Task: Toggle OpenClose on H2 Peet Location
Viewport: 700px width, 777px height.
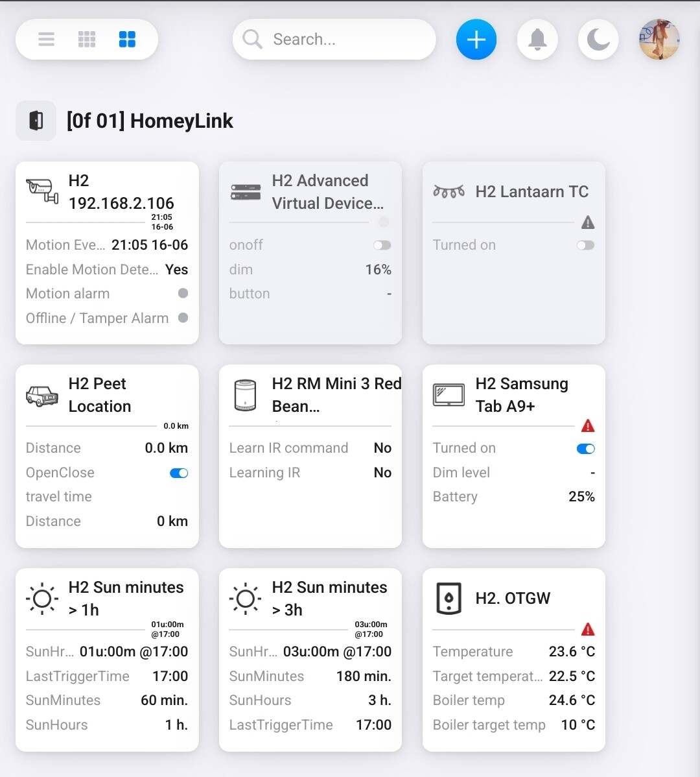Action: pyautogui.click(x=179, y=473)
